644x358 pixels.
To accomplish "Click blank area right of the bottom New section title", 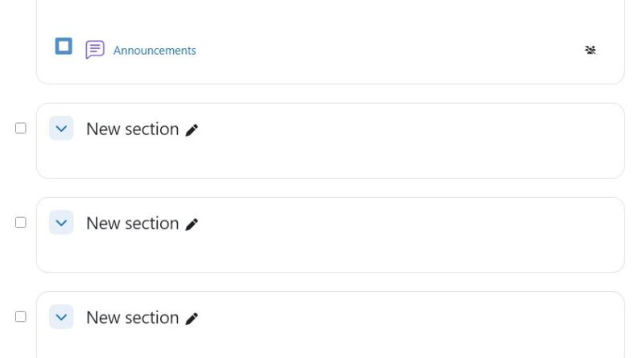I will coord(402,318).
